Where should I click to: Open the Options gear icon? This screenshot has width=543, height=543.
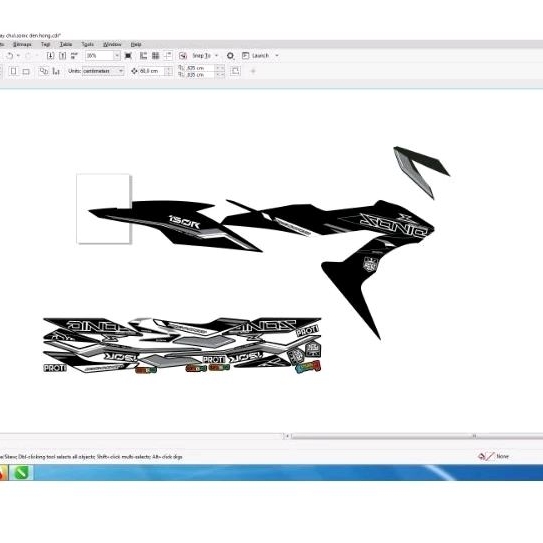[x=230, y=55]
